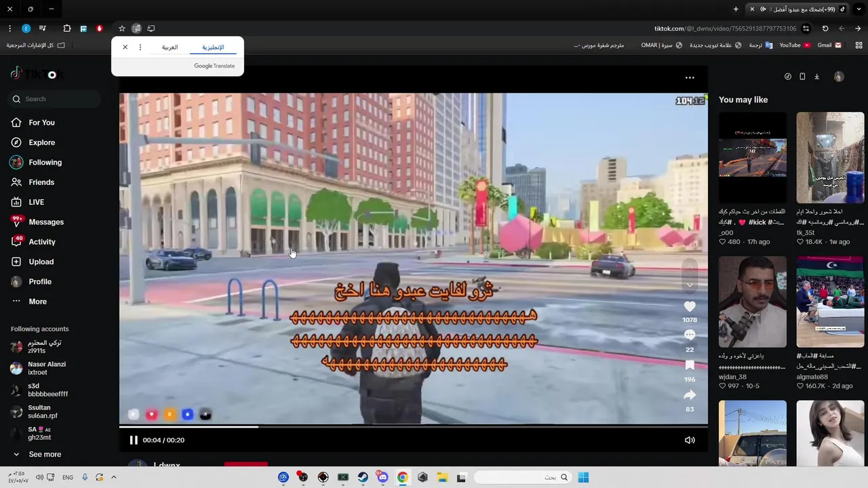Open wjdan_38 recommended video thumbnail
868x488 pixels.
[753, 302]
